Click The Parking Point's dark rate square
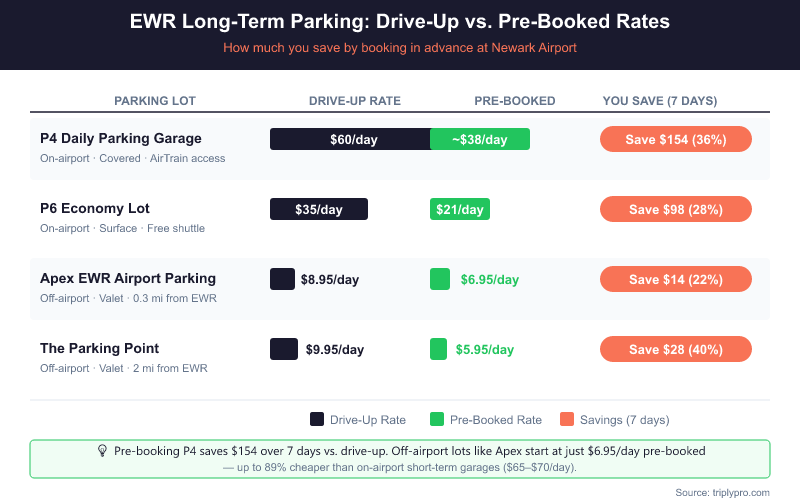The width and height of the screenshot is (800, 500). [x=284, y=349]
